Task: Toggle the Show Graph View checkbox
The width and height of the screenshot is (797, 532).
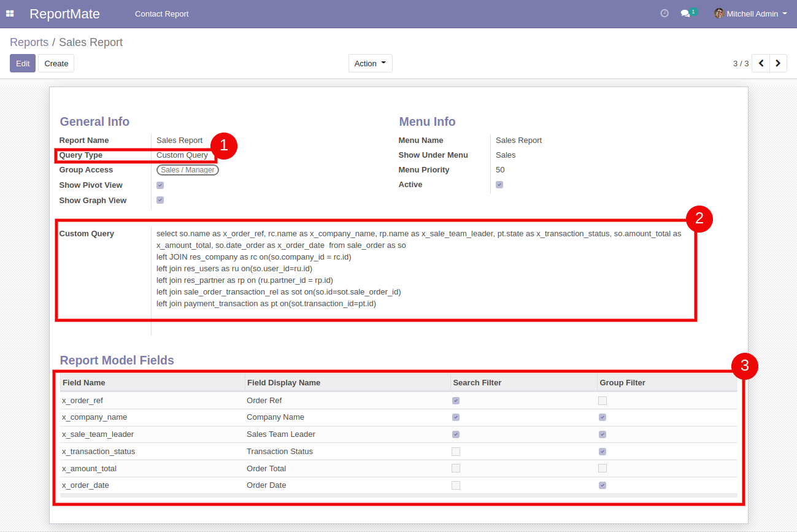Action: pyautogui.click(x=160, y=200)
